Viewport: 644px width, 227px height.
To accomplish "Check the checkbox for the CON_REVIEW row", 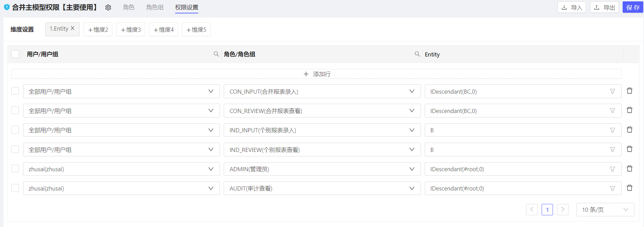I will (x=15, y=111).
